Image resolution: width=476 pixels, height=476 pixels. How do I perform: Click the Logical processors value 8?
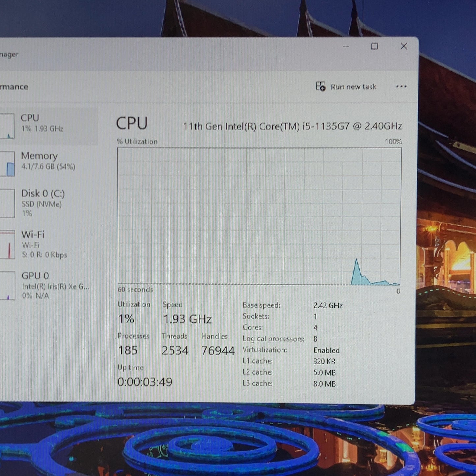point(316,339)
